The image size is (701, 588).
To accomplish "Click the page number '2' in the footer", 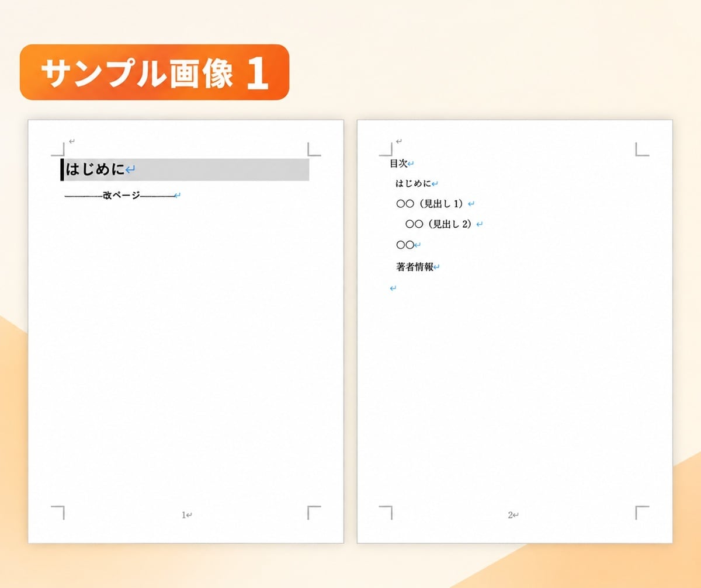I will point(510,515).
